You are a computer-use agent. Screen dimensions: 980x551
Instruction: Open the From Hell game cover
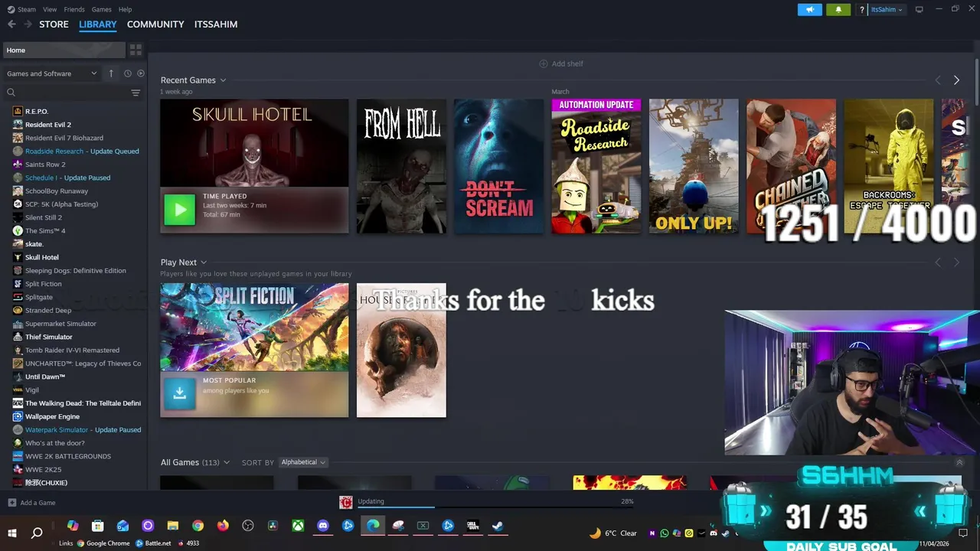401,166
